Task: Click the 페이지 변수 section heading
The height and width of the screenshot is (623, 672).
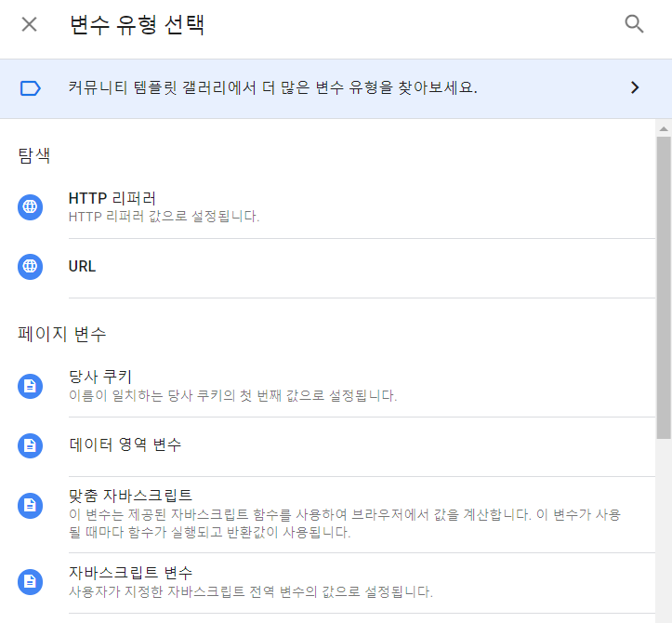Action: (x=61, y=335)
